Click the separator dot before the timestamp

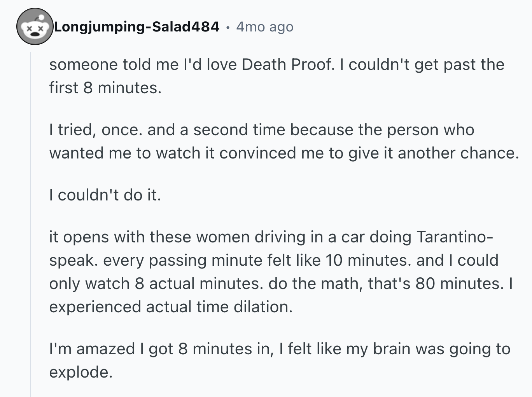(228, 27)
